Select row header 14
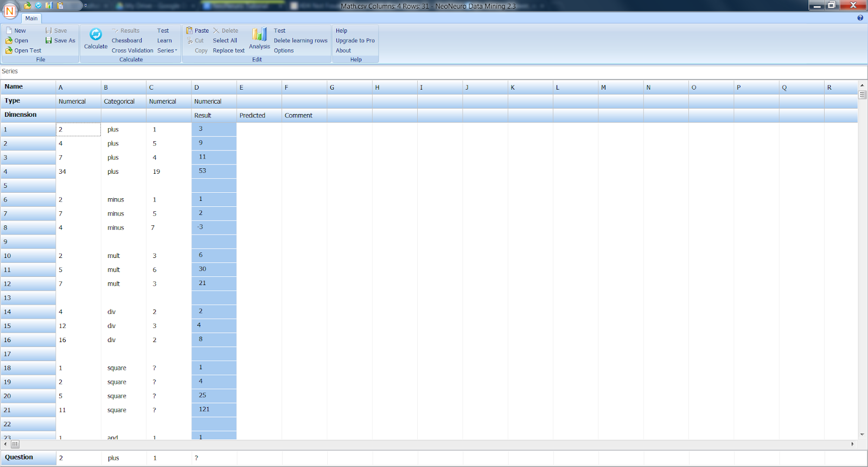Image resolution: width=868 pixels, height=467 pixels. click(x=28, y=312)
